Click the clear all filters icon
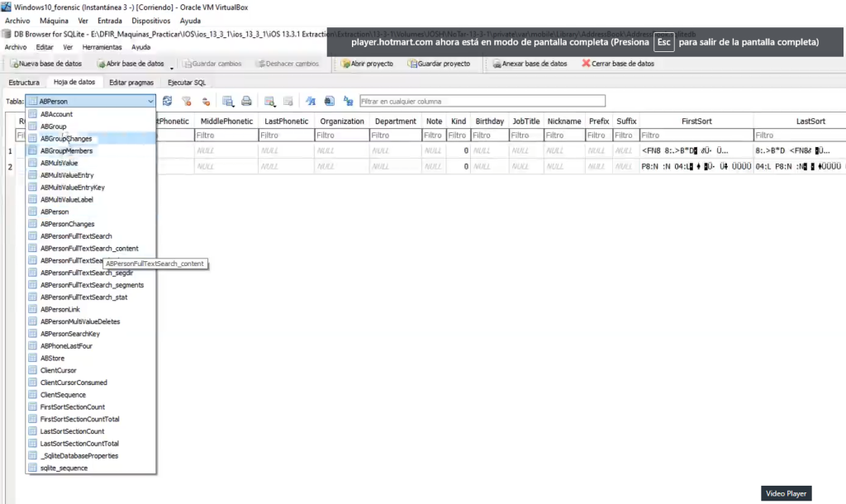 pyautogui.click(x=187, y=101)
